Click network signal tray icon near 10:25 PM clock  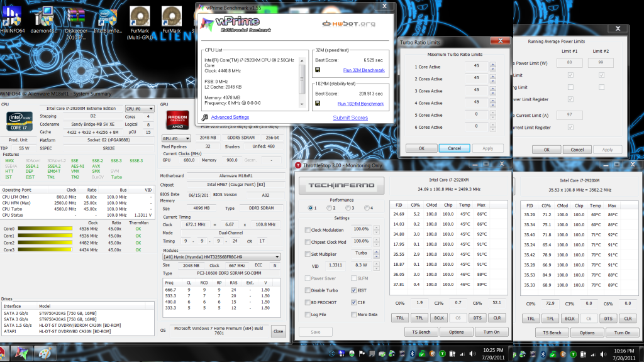pyautogui.click(x=462, y=353)
